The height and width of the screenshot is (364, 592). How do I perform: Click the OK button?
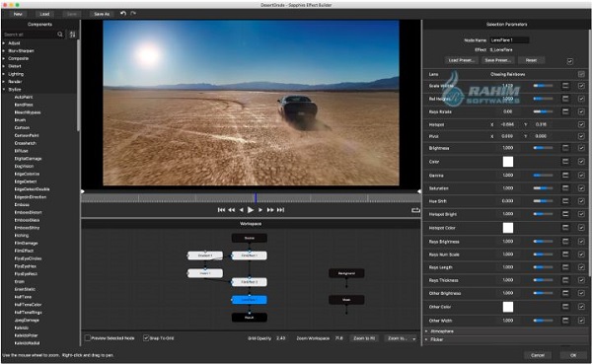point(573,355)
